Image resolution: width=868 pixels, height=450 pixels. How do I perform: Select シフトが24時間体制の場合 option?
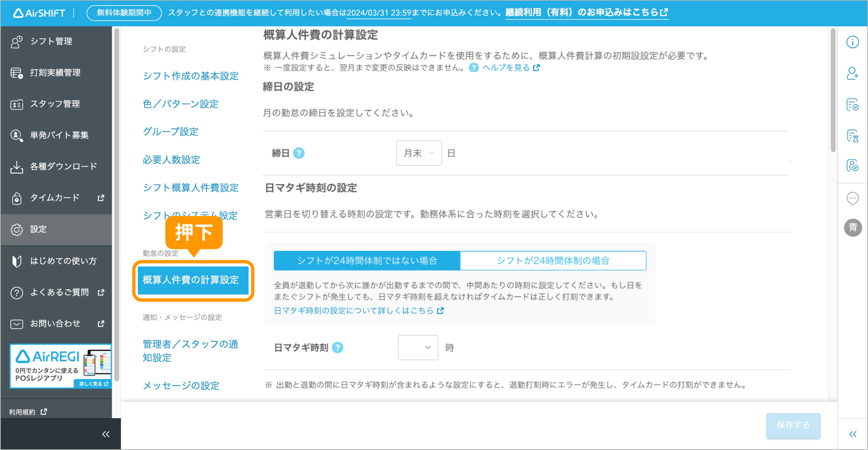553,261
